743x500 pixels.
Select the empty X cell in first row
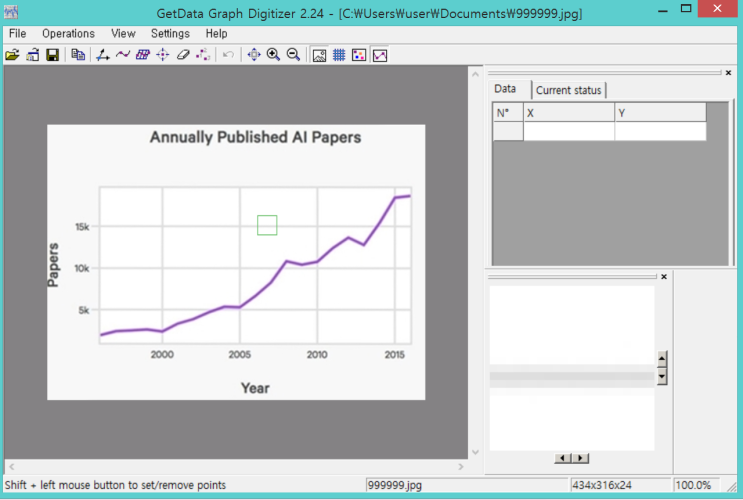tap(569, 131)
